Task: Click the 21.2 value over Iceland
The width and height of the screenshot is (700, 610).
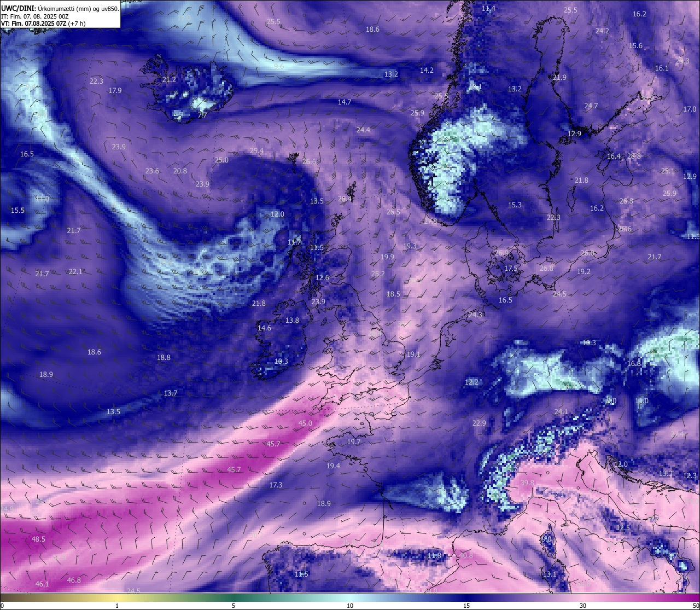Action: 170,80
